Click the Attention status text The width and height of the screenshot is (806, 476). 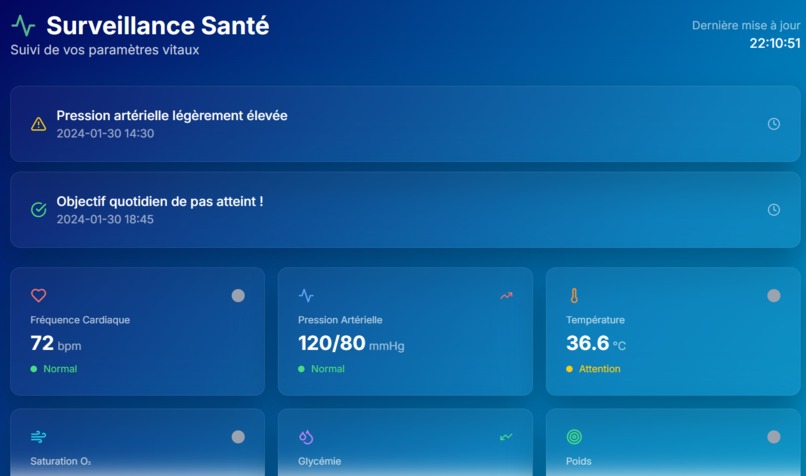tap(600, 369)
